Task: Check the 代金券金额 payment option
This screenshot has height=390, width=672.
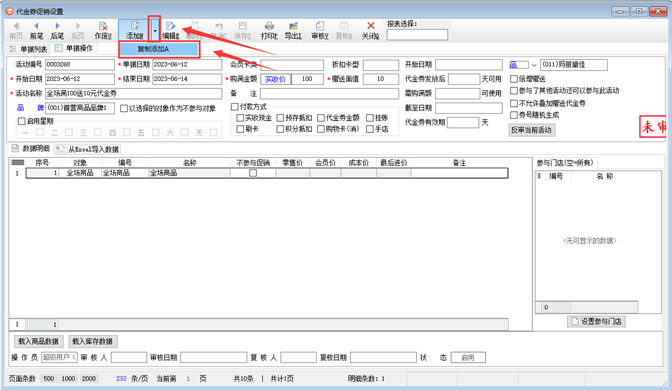Action: (321, 117)
